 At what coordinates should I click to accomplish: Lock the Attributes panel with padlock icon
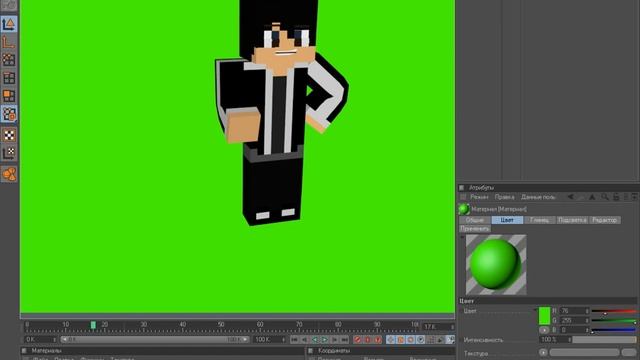pos(616,197)
